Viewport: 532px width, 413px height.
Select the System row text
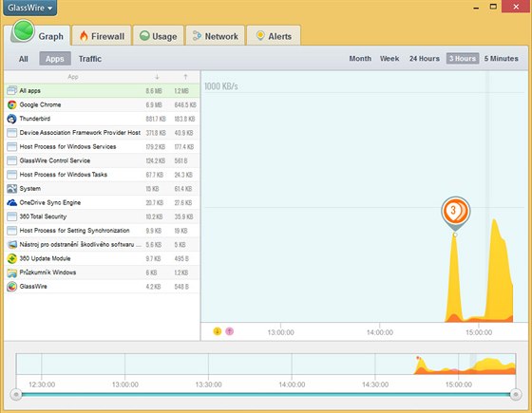point(29,189)
